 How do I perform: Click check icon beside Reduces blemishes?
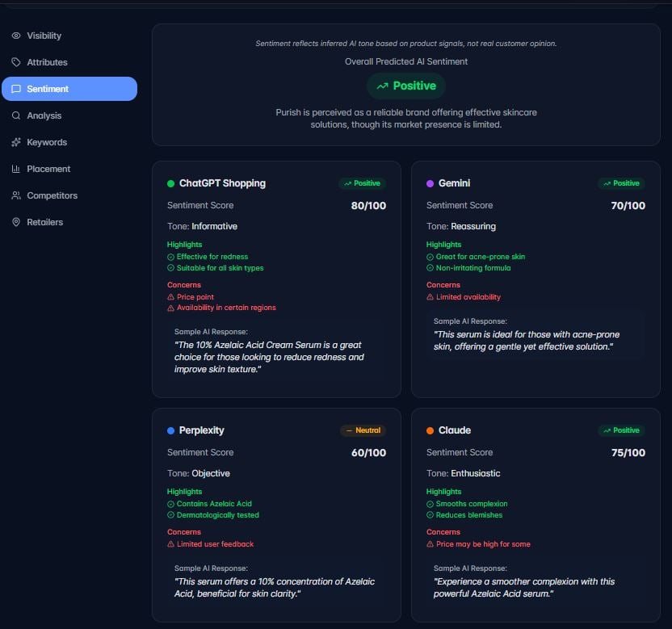point(430,515)
